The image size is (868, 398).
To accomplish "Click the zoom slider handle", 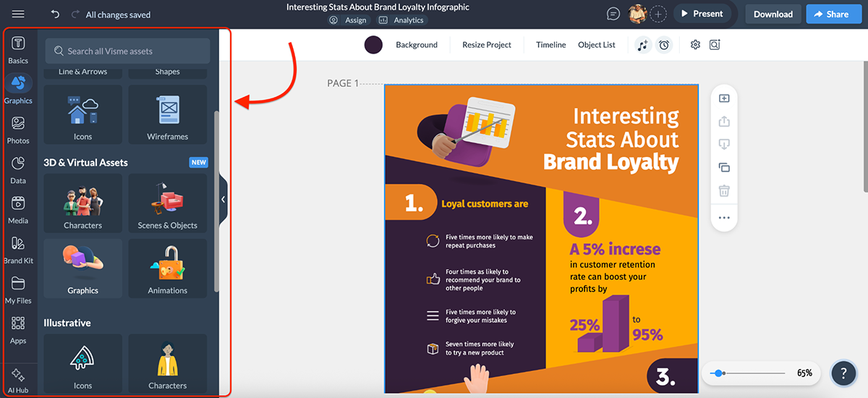I will (718, 373).
